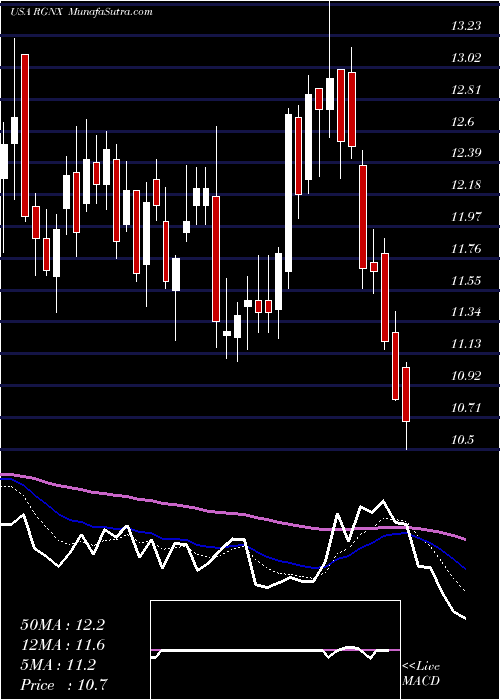Click the 13.23 price axis label

[x=466, y=26]
